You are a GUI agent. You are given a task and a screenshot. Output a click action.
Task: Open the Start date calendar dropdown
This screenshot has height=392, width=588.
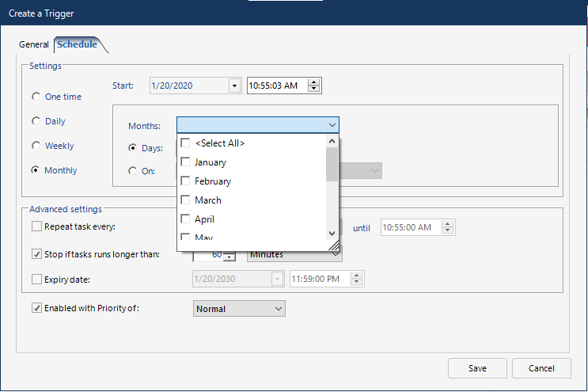point(234,86)
